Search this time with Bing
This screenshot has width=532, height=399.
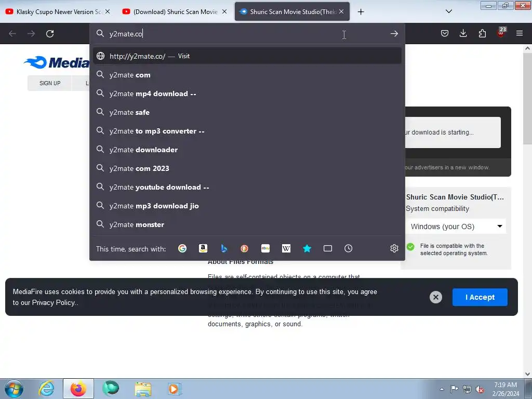224,248
